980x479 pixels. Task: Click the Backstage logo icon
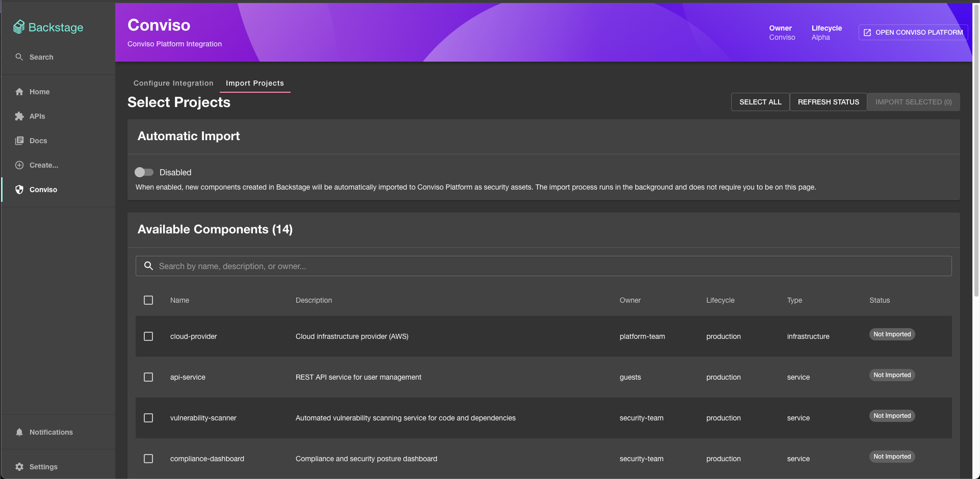click(19, 27)
